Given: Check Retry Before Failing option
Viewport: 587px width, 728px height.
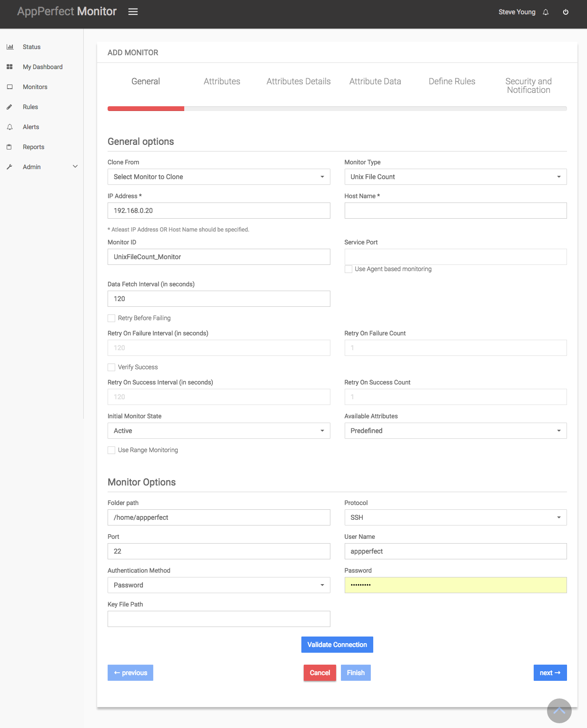Looking at the screenshot, I should pos(111,318).
